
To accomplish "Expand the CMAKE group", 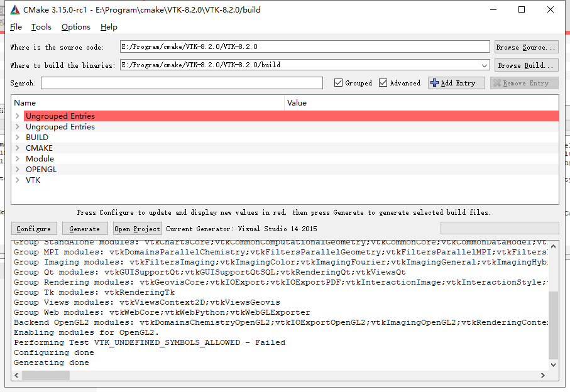I will click(x=17, y=148).
